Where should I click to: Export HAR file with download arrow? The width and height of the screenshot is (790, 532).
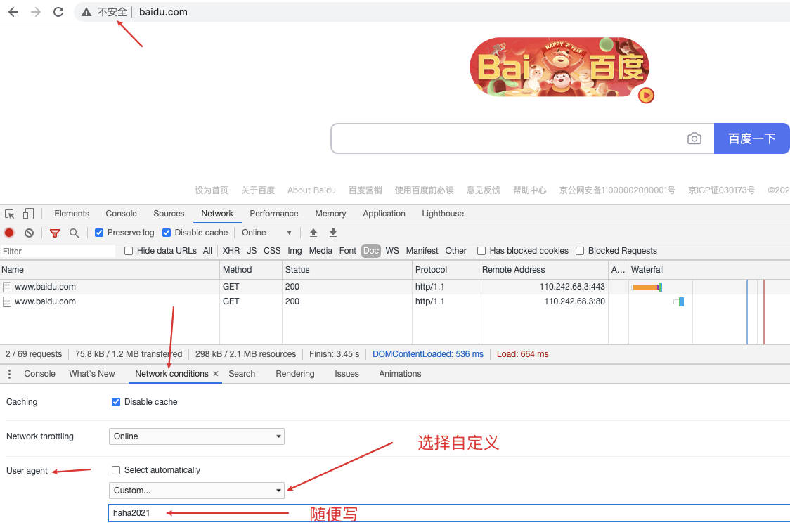(x=333, y=233)
